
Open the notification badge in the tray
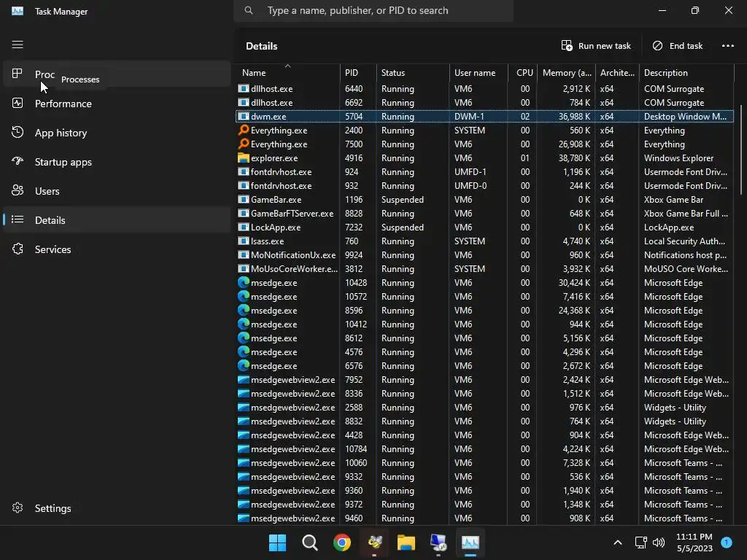[727, 542]
